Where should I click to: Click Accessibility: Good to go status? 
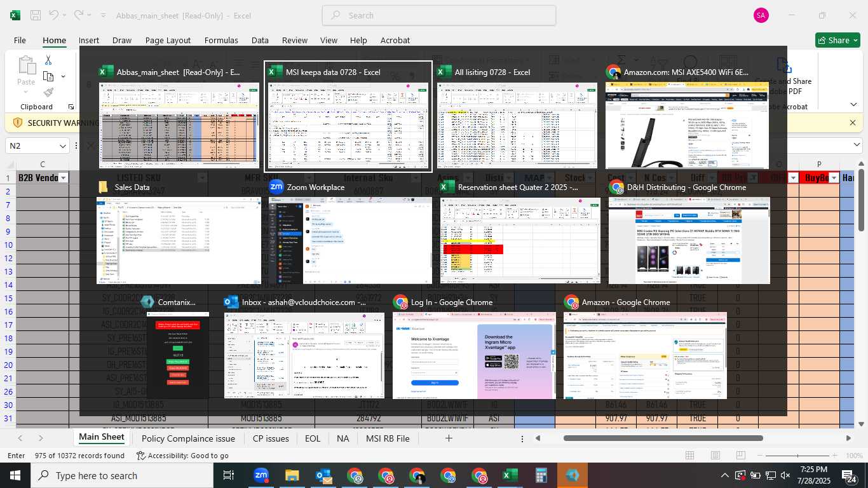[182, 456]
